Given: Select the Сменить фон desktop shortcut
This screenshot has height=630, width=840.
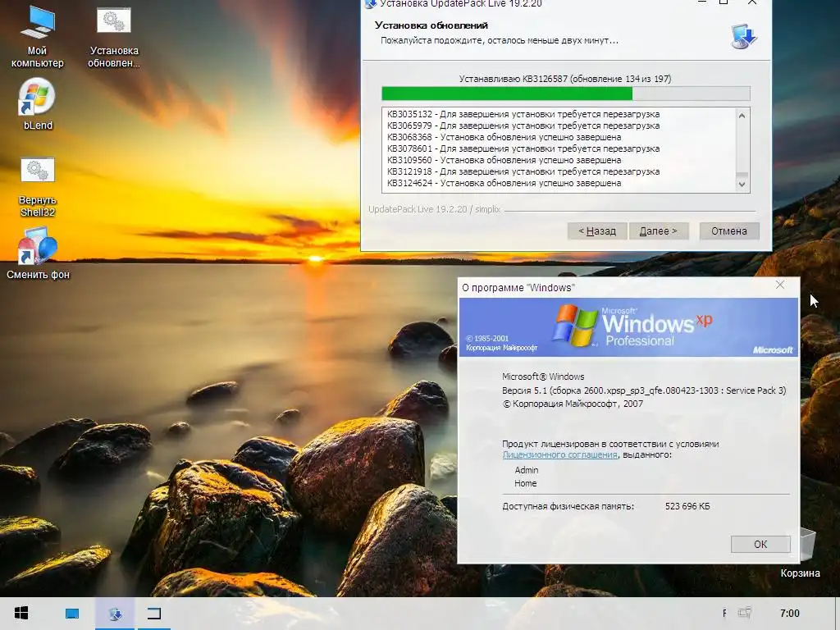Looking at the screenshot, I should click(x=38, y=253).
